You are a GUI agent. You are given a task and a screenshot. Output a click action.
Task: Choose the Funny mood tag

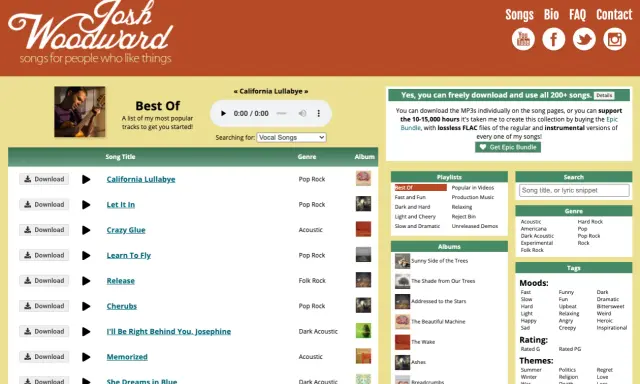566,292
